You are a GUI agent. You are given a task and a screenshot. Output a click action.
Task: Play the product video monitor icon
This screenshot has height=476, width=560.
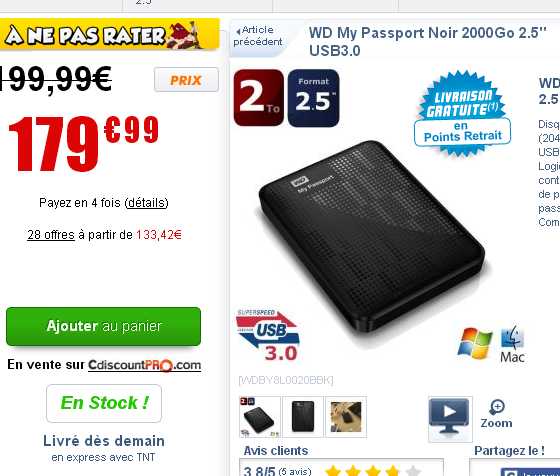tap(450, 419)
